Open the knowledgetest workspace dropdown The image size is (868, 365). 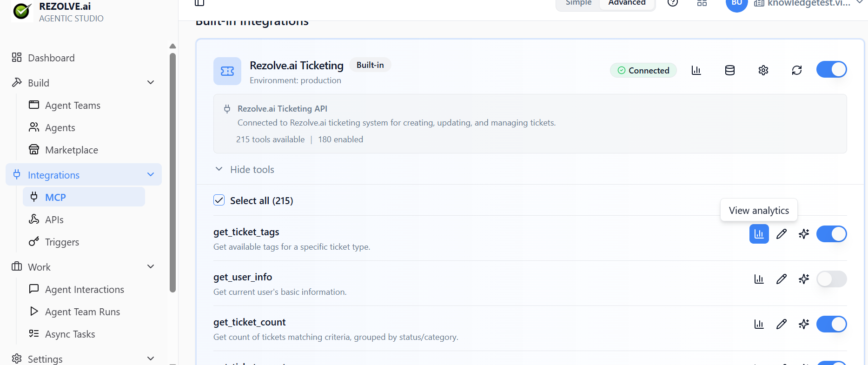tap(809, 3)
